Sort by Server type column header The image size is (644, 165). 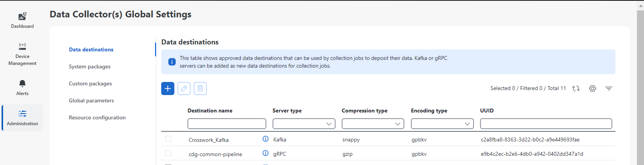click(287, 111)
